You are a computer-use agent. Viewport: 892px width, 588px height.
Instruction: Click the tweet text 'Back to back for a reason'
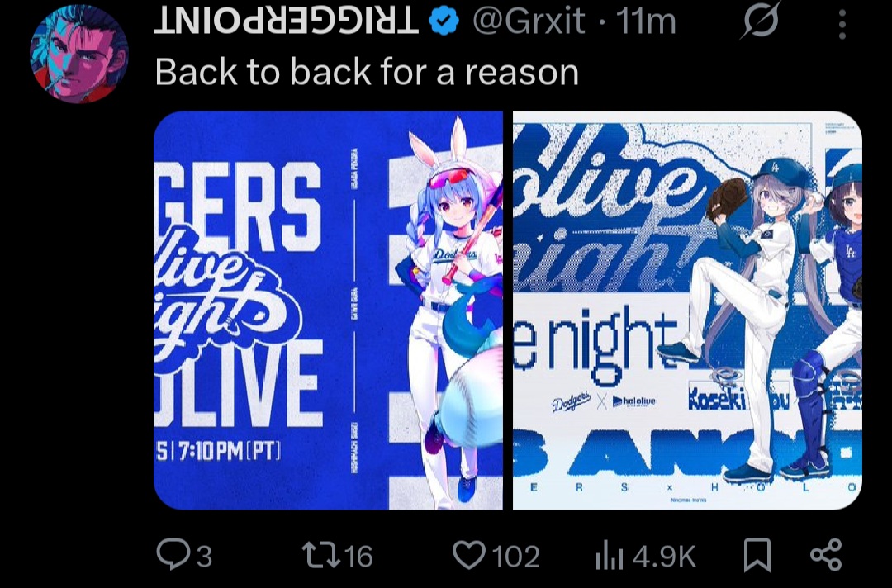coord(367,72)
